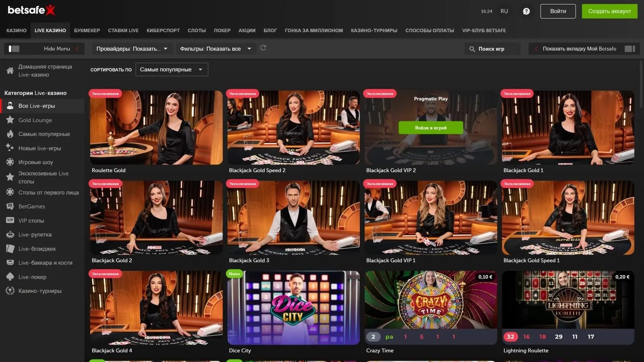
Task: Click the red arrow beside Показать вкладку Мой Betsafe
Action: click(536, 49)
